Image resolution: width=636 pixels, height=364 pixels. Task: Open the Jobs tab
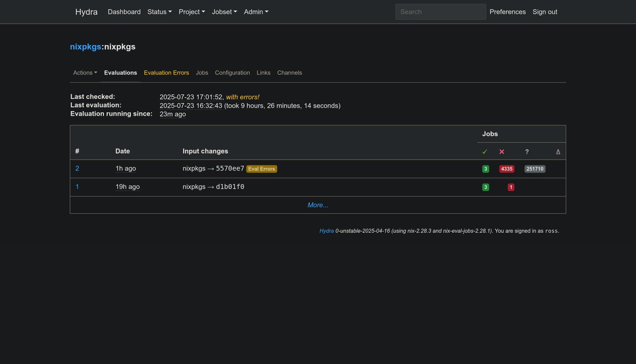pyautogui.click(x=202, y=73)
